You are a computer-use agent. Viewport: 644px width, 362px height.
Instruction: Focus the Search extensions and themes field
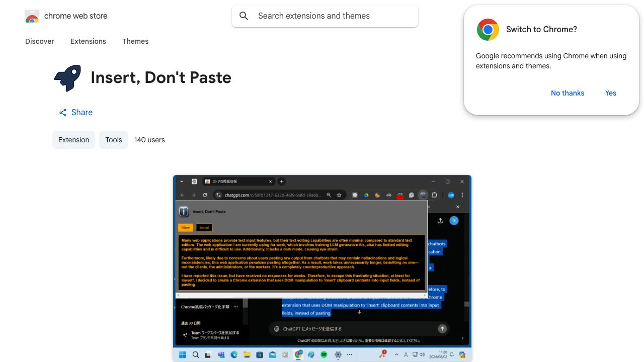click(325, 16)
